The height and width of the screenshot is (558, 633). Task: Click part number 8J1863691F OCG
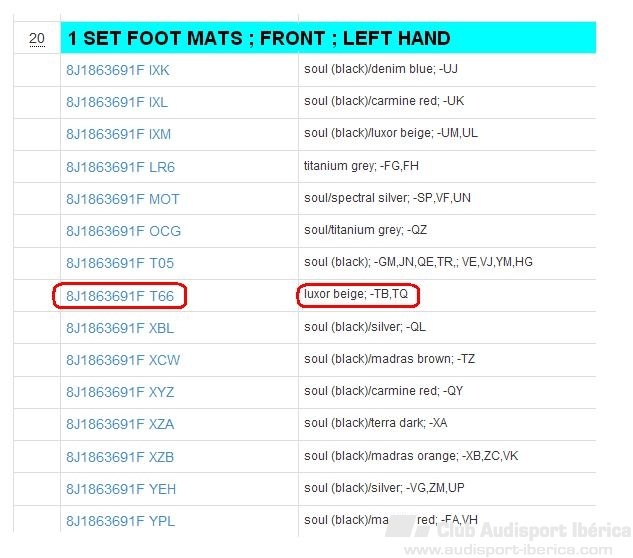[x=124, y=231]
